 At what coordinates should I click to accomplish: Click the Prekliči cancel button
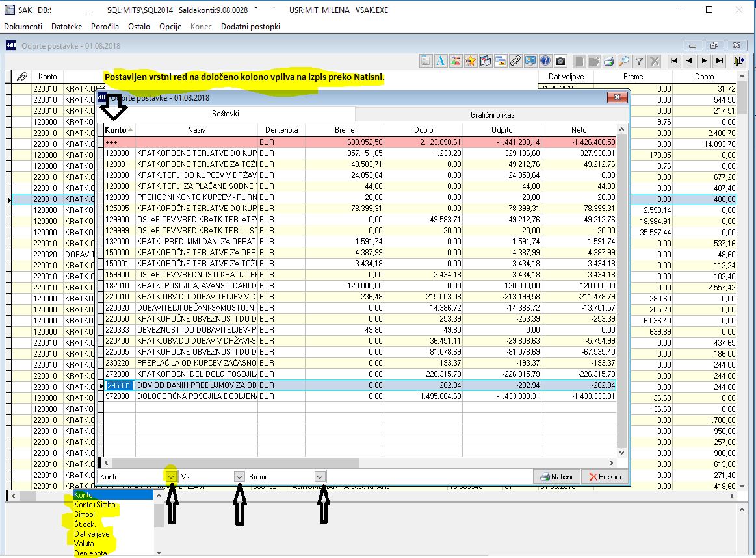point(605,477)
